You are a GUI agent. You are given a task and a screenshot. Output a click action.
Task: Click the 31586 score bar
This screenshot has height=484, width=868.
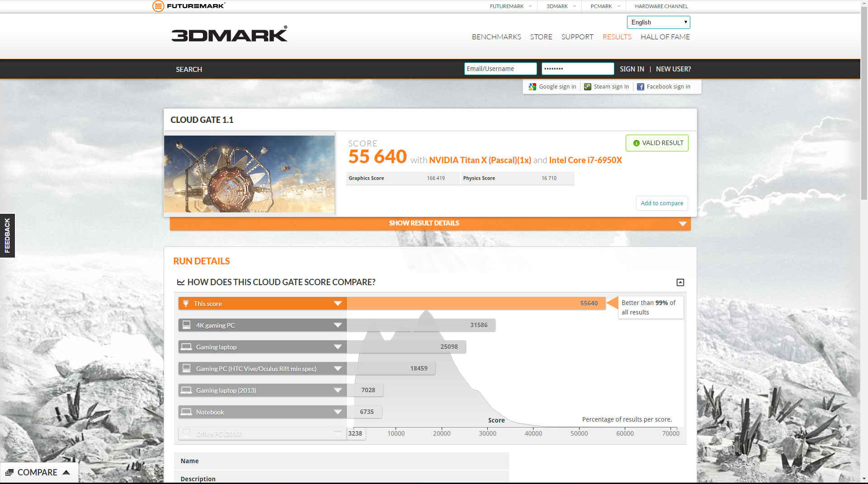(421, 325)
